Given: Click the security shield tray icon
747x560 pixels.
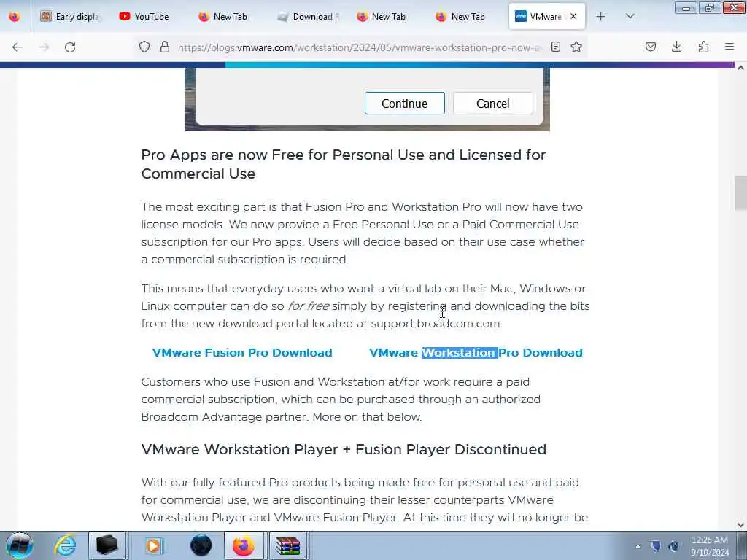Looking at the screenshot, I should (656, 546).
